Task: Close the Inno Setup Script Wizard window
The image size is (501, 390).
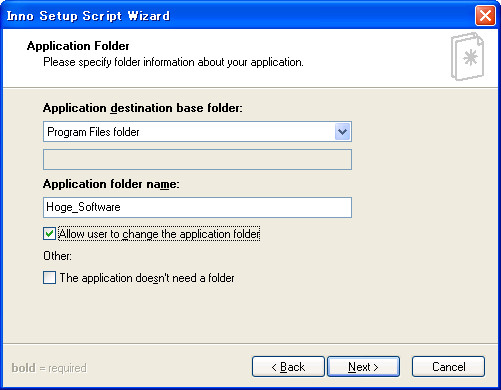Action: (485, 16)
